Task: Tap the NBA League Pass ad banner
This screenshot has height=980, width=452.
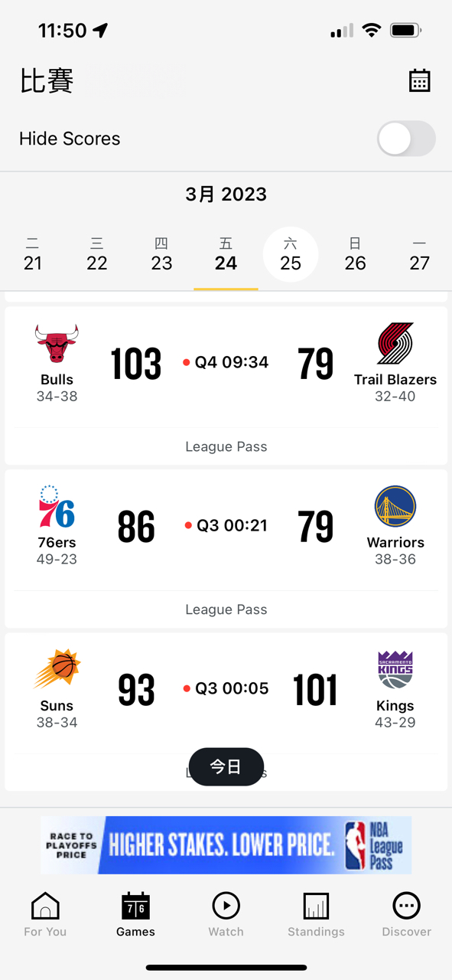Action: (x=226, y=845)
